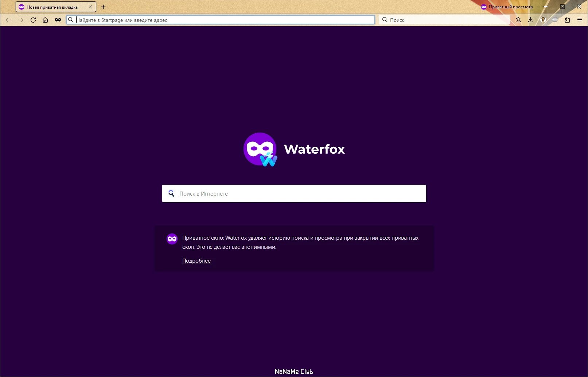Click the "Приватный просмотр" indicator
Screen dimensions: 588x377
[507, 7]
